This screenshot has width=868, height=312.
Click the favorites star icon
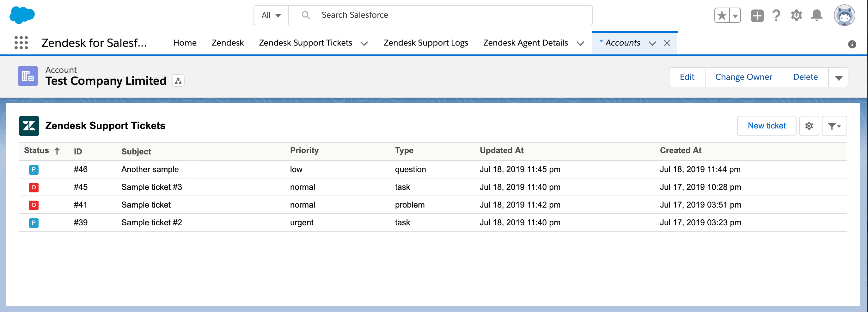[x=722, y=16]
